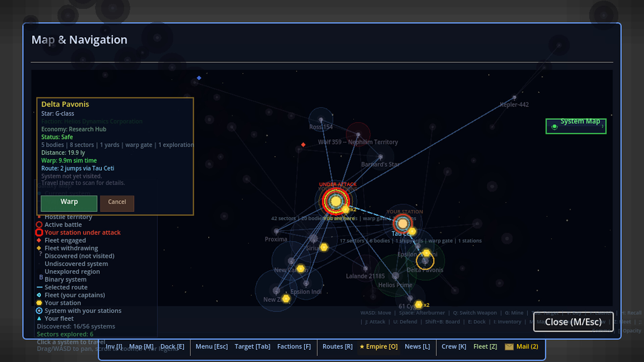644x362 pixels.
Task: Open Menu [Esc] in bottom bar
Action: [212, 347]
